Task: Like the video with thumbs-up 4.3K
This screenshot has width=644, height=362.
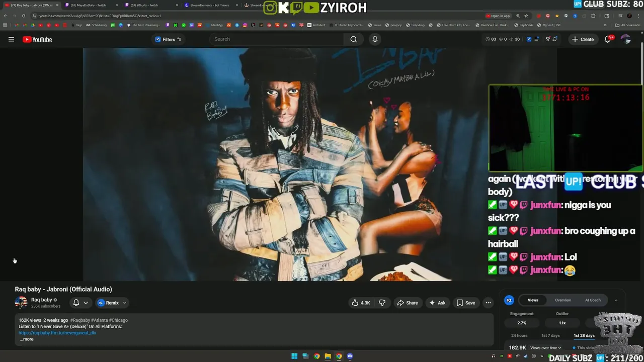Action: pos(361,303)
